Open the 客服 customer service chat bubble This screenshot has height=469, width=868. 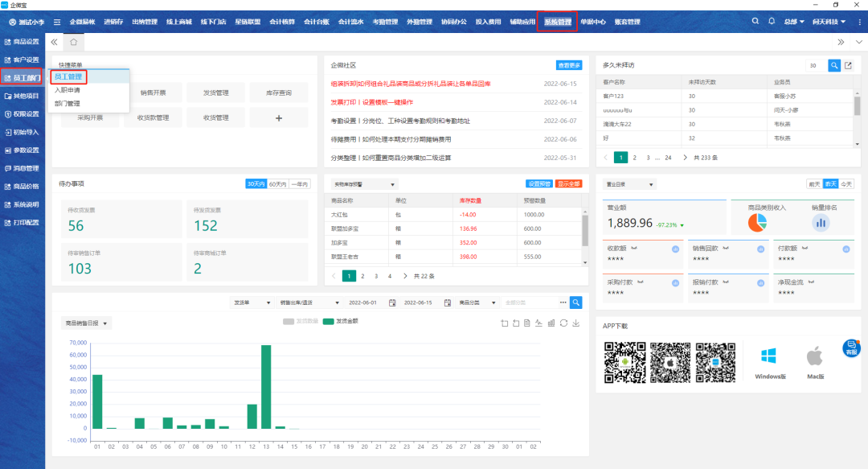click(x=851, y=348)
